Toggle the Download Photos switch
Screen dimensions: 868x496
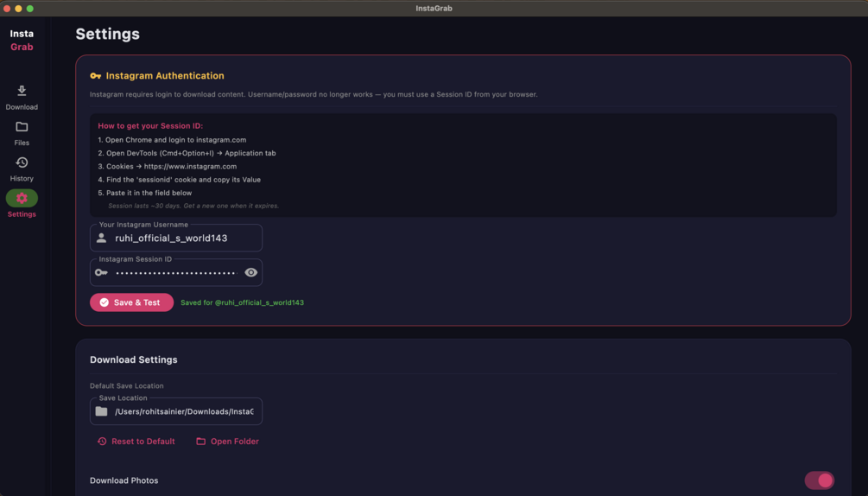click(820, 480)
